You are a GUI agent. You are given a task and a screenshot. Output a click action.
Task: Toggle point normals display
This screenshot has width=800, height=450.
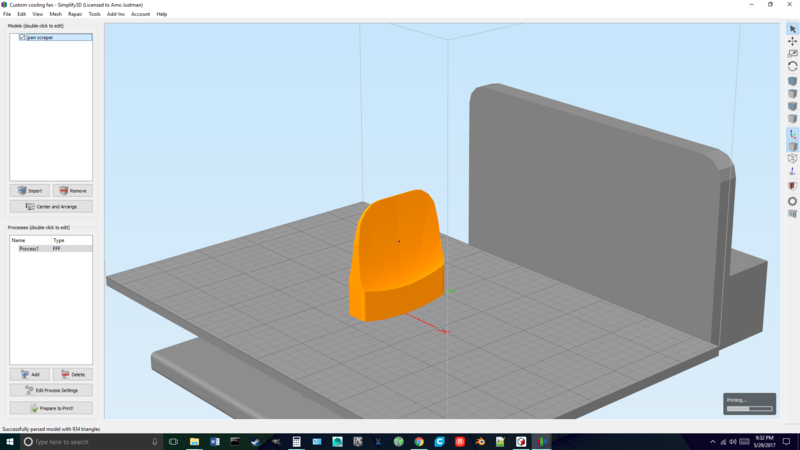(x=792, y=171)
